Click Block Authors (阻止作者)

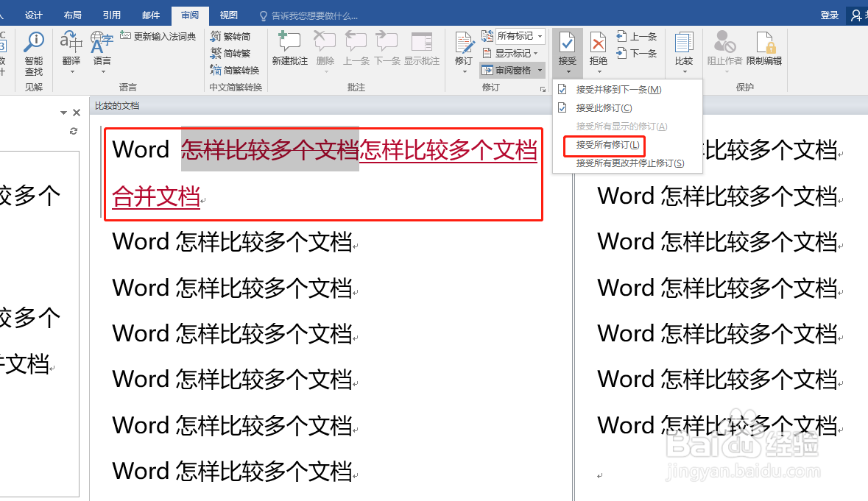(724, 49)
